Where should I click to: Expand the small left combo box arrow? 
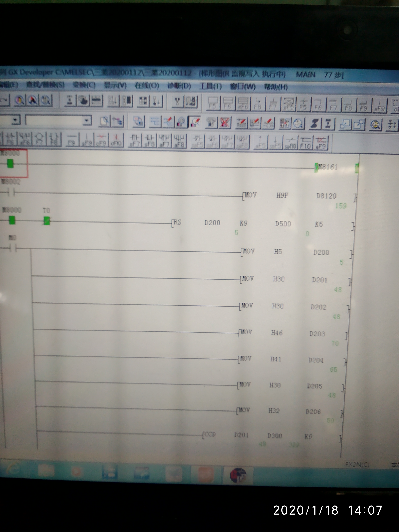pyautogui.click(x=16, y=120)
